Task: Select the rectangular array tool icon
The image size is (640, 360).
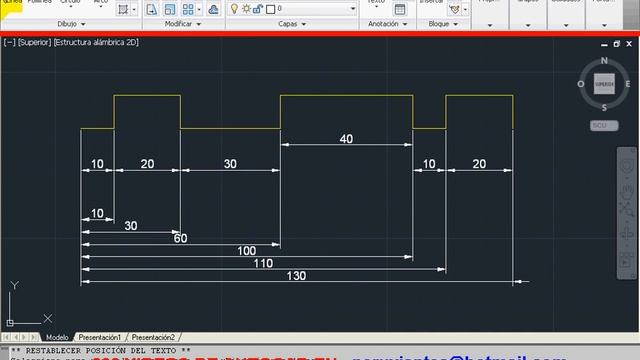Action: (x=188, y=9)
